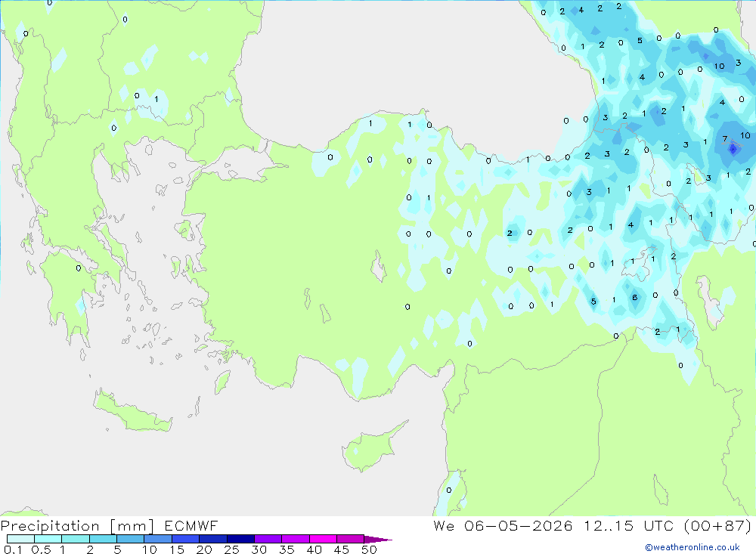
Task: Pick the 2–5 mm legend swatch
Action: click(103, 539)
